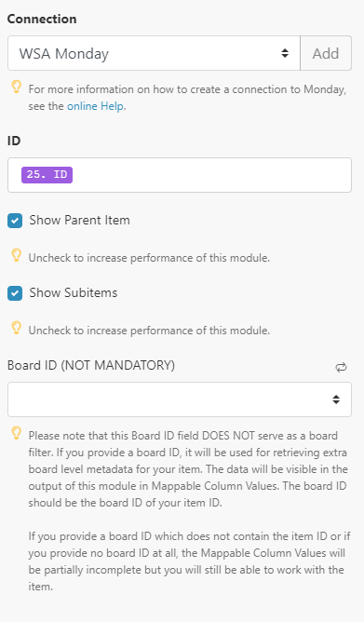Viewport: 364px width, 622px height.
Task: Click the map toggle icon beside Board ID
Action: click(341, 367)
